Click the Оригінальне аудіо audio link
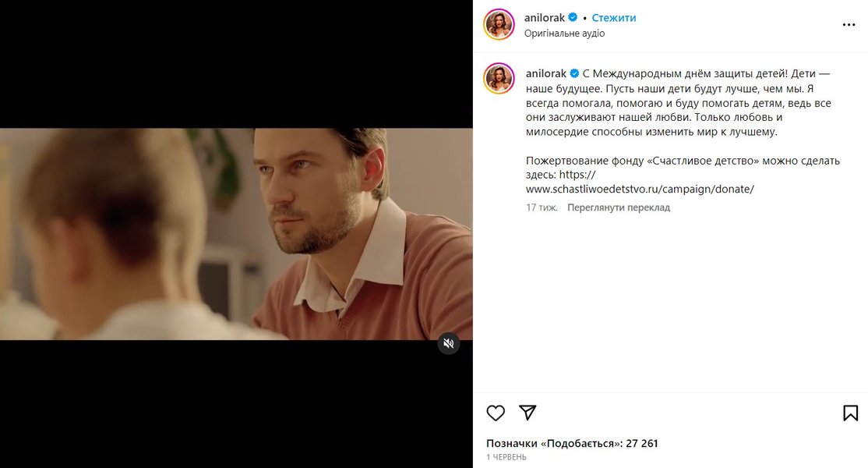This screenshot has height=468, width=868. click(x=565, y=34)
